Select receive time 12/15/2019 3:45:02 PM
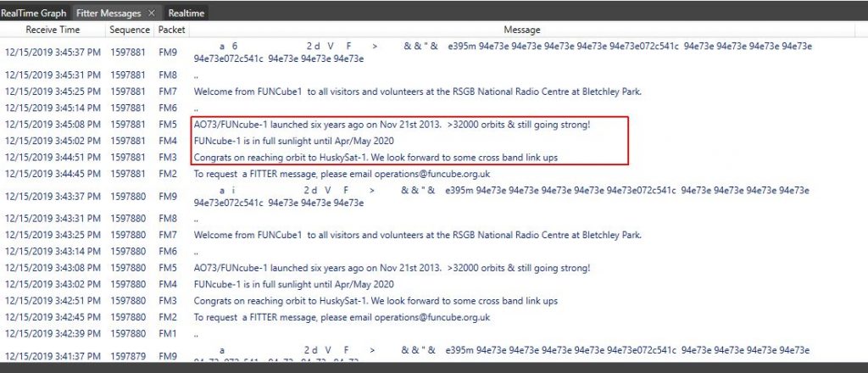This screenshot has width=868, height=373. point(53,141)
